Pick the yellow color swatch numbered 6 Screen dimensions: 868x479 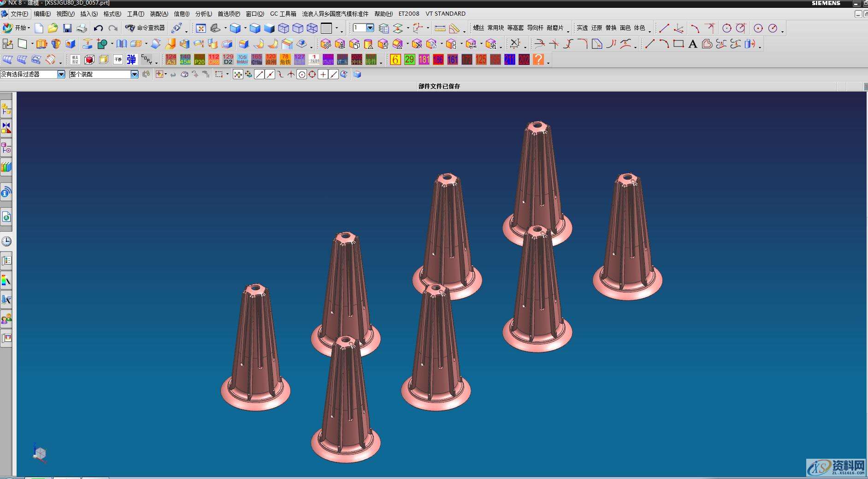point(395,59)
